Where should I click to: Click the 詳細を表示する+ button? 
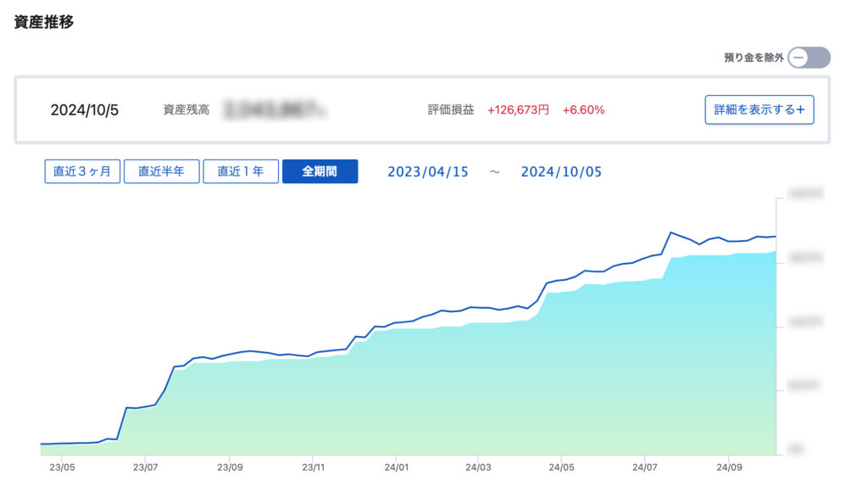pos(759,109)
